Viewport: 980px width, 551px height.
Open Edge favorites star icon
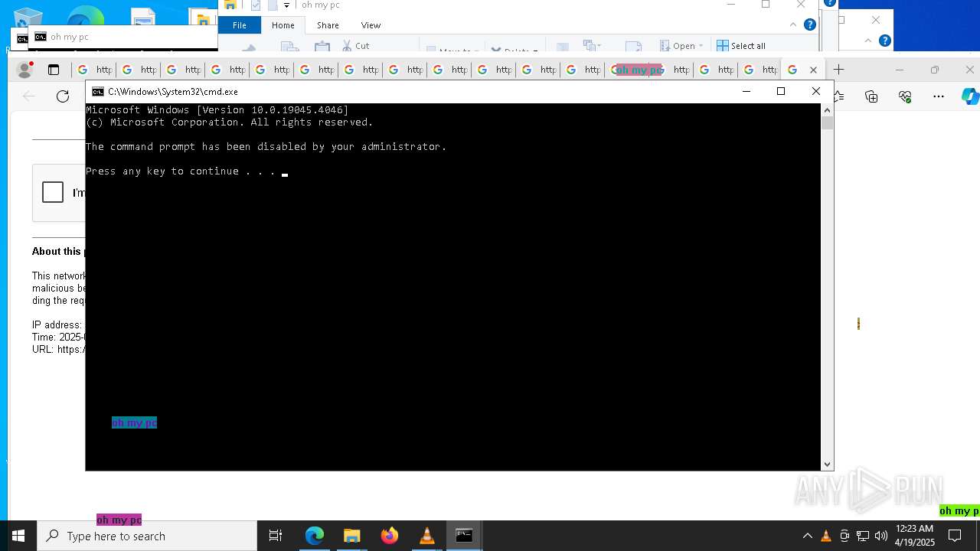839,96
